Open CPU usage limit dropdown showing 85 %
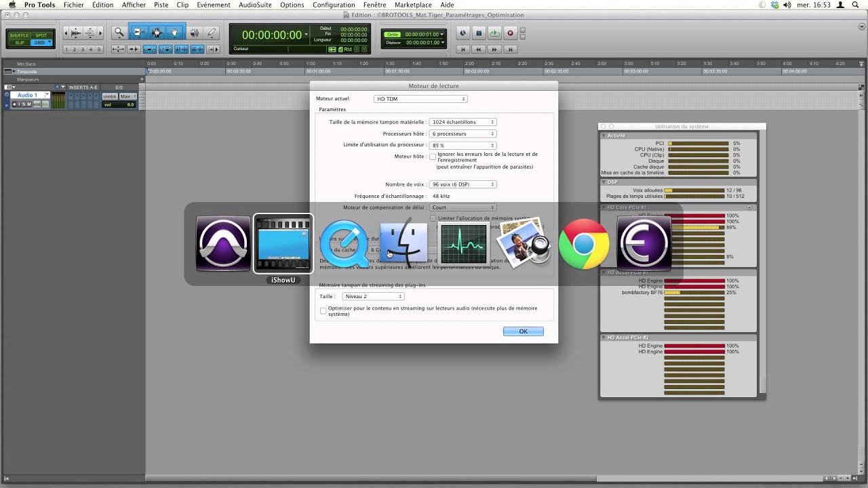The height and width of the screenshot is (488, 868). pos(462,145)
